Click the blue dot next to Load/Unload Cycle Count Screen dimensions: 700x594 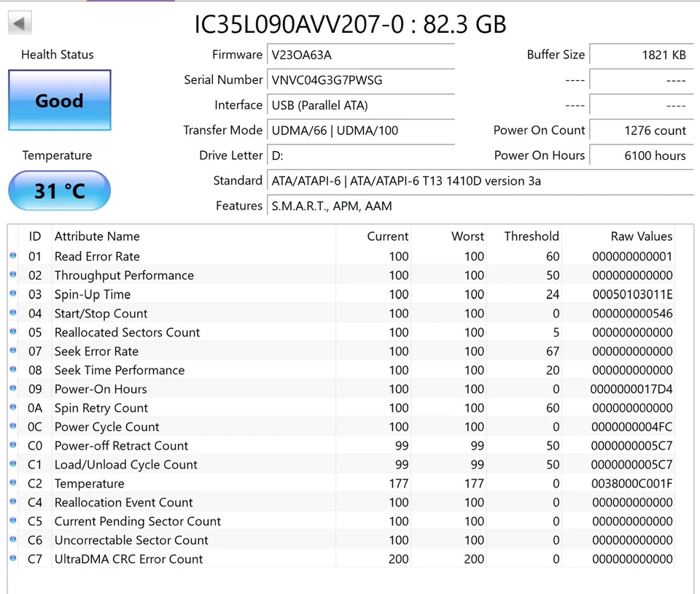12,464
